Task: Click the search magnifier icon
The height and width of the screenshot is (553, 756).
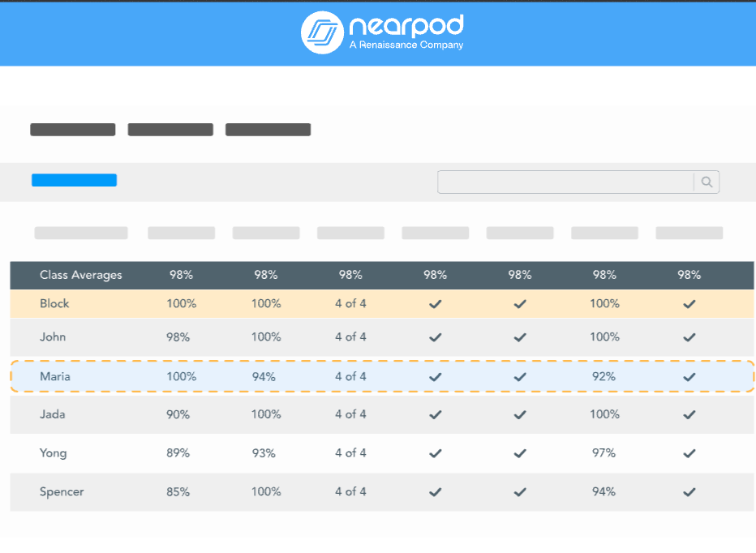Action: coord(707,182)
